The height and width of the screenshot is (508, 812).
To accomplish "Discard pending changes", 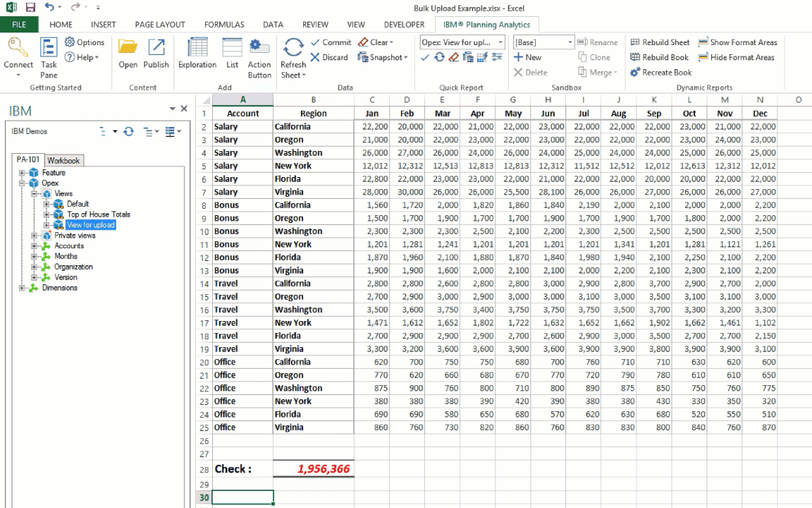I will pos(329,58).
